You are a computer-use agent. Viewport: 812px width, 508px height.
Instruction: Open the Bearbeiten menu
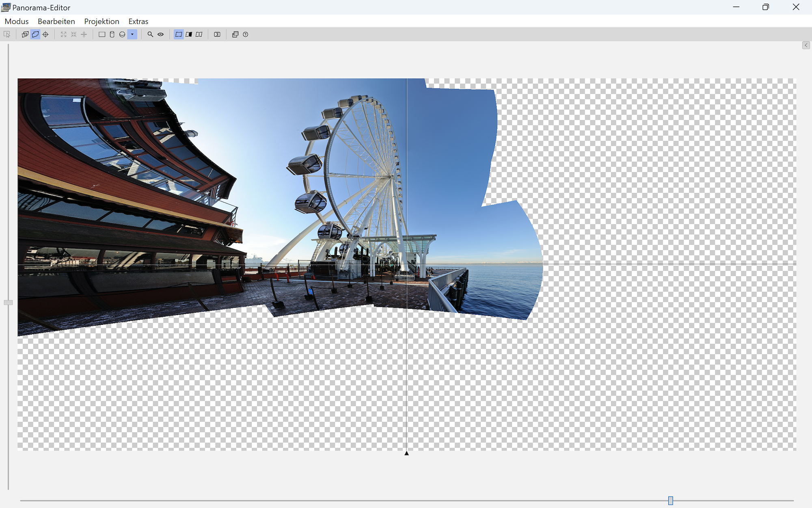pyautogui.click(x=56, y=21)
